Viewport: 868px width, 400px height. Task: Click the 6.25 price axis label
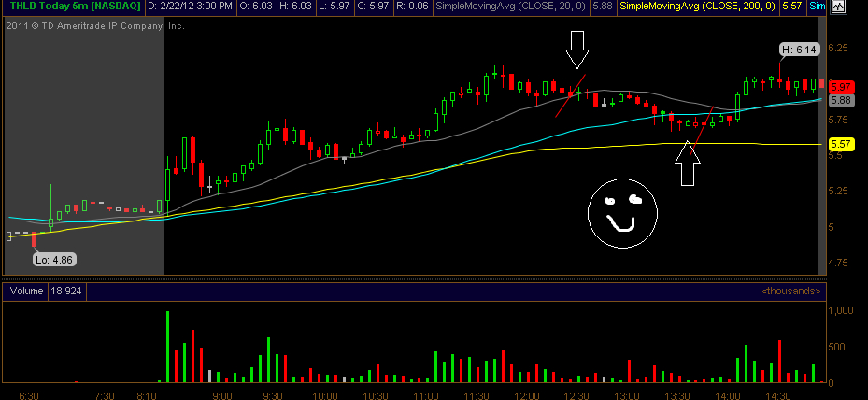(837, 49)
